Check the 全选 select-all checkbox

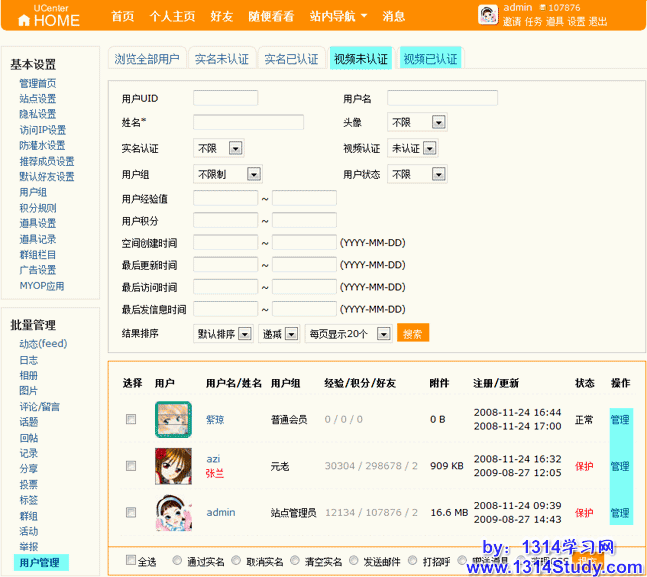131,561
